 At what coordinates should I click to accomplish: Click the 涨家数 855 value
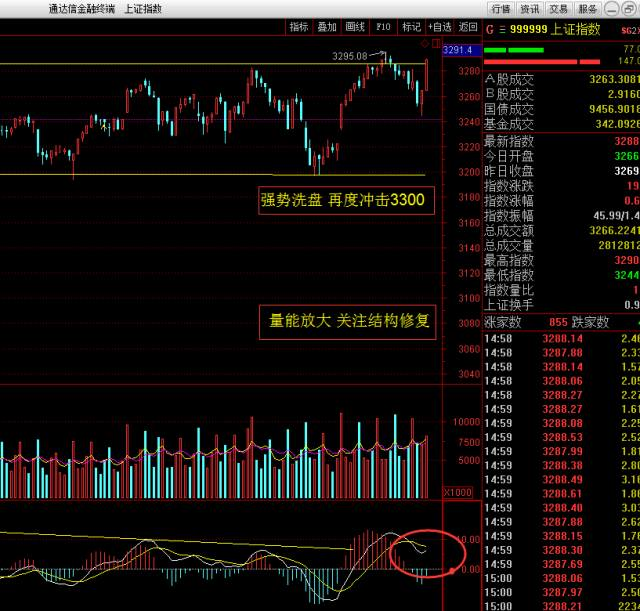point(558,322)
